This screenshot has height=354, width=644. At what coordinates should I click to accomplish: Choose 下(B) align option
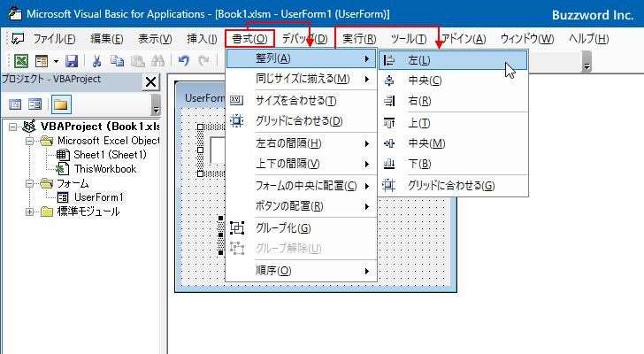[453, 164]
